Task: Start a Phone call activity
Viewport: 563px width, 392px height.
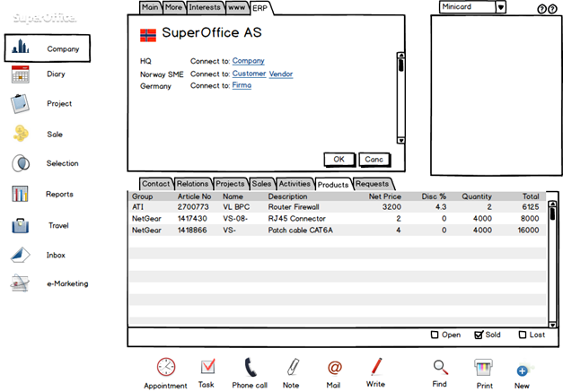Action: [251, 367]
